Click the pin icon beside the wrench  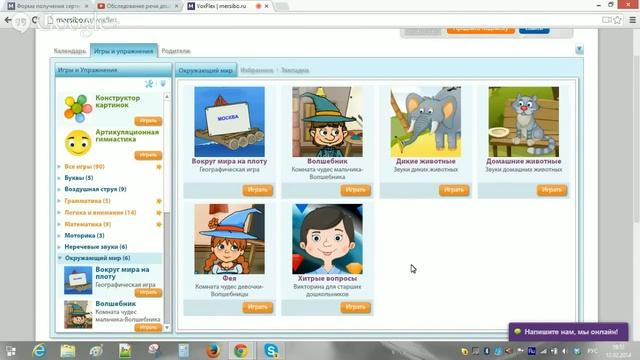(163, 84)
